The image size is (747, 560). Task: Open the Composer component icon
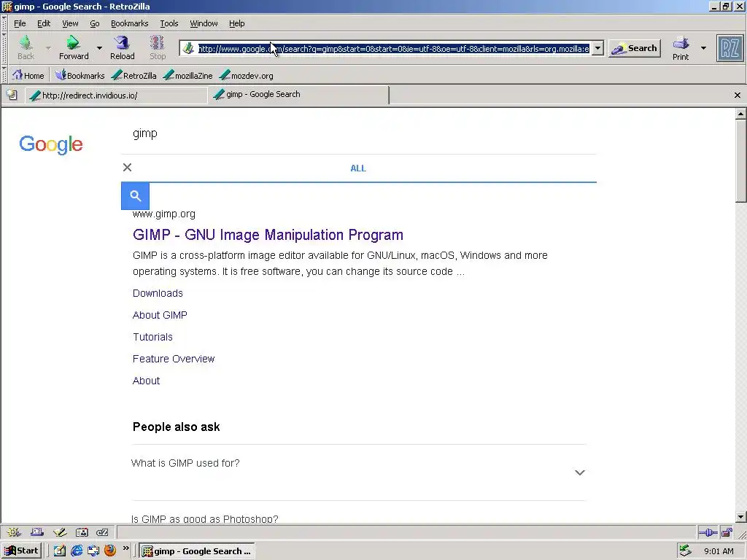point(60,532)
